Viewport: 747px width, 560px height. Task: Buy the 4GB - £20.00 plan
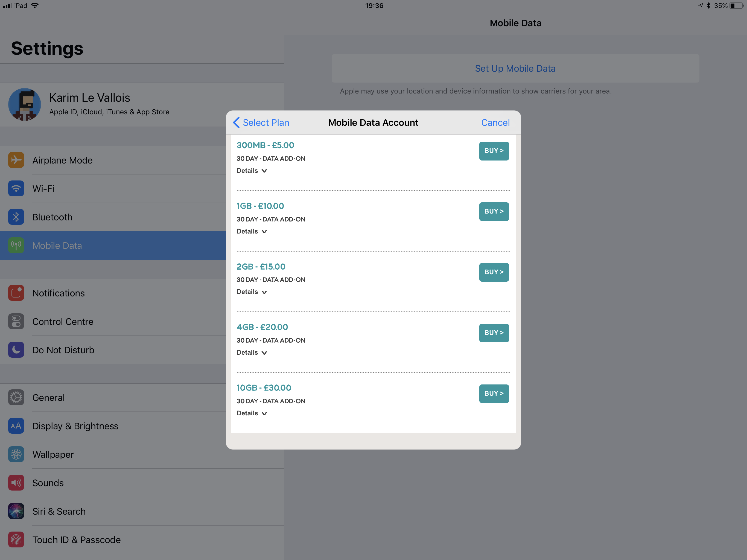point(494,333)
